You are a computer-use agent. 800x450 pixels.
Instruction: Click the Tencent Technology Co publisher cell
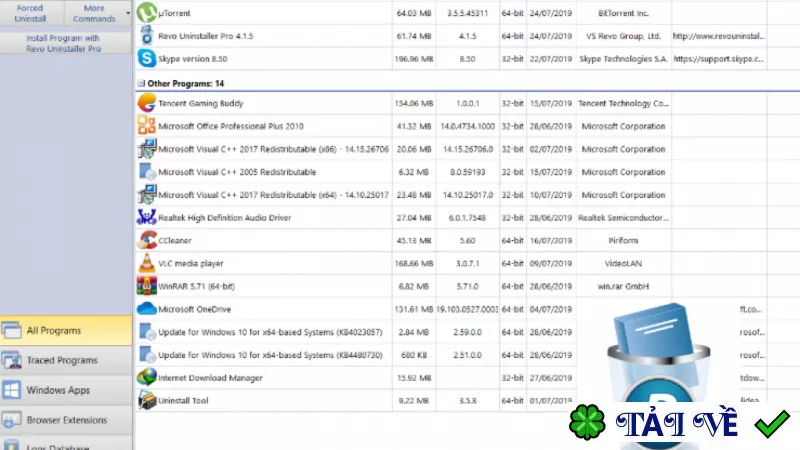[x=623, y=103]
